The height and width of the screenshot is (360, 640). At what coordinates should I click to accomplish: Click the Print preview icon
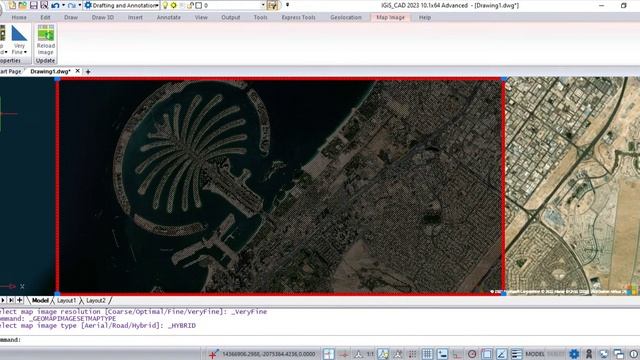(x=44, y=5)
